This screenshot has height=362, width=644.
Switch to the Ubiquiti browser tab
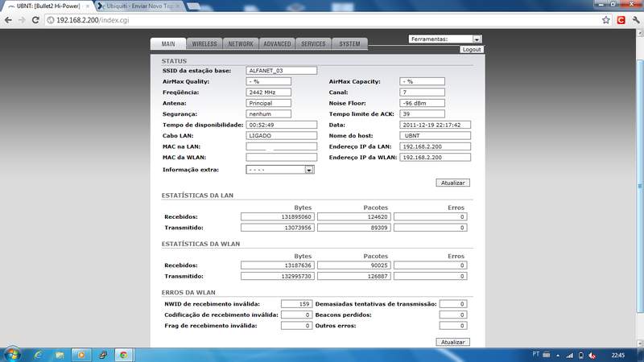pos(137,6)
